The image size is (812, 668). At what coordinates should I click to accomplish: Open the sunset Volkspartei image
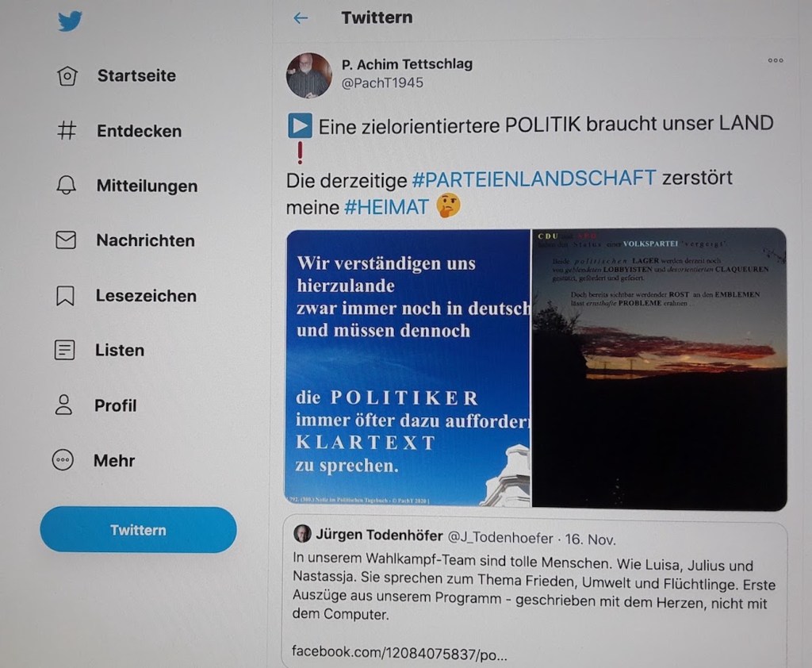[659, 368]
